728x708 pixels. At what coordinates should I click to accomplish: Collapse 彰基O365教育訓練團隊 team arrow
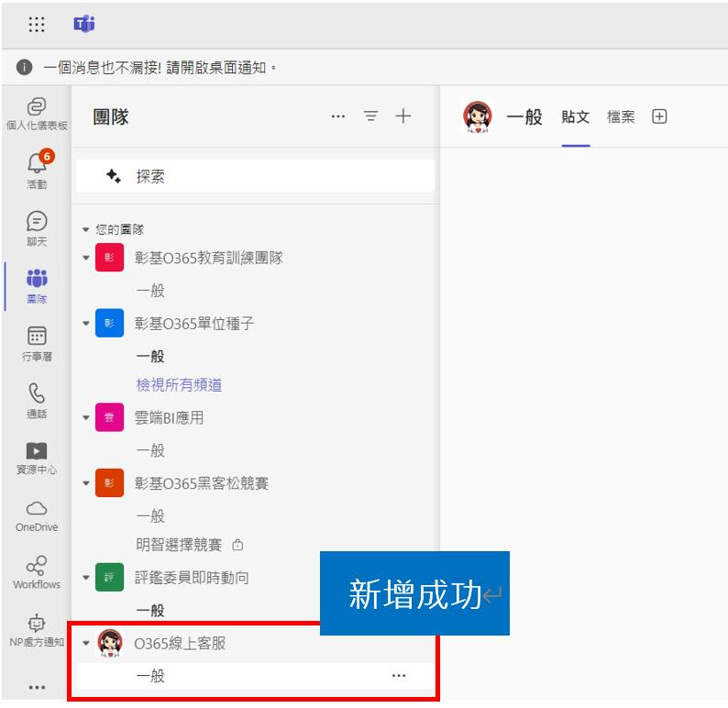(x=86, y=258)
